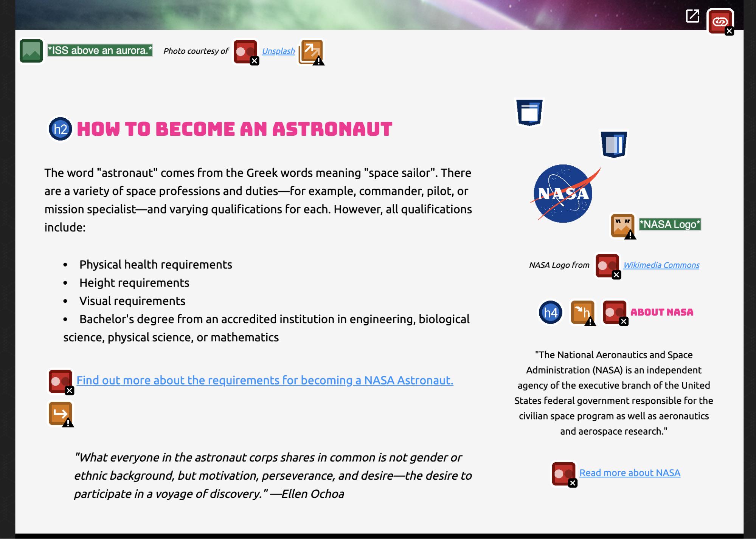
Task: Click the contrast error icon before Read more about NASA
Action: (564, 473)
